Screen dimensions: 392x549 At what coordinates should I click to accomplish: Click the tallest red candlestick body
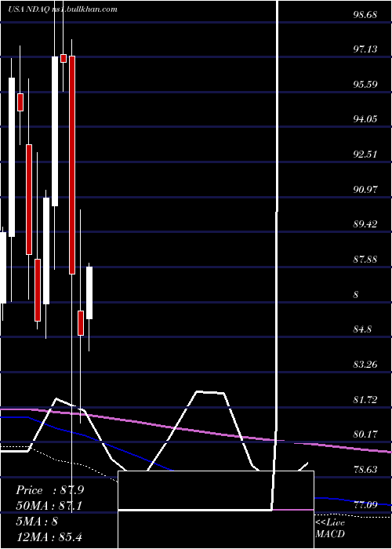(x=72, y=165)
